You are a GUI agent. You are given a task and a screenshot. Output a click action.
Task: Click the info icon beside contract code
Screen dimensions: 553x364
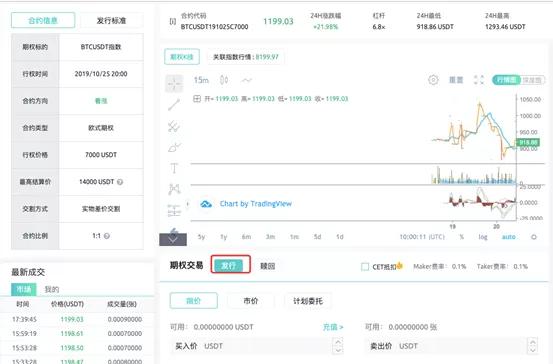tap(172, 22)
